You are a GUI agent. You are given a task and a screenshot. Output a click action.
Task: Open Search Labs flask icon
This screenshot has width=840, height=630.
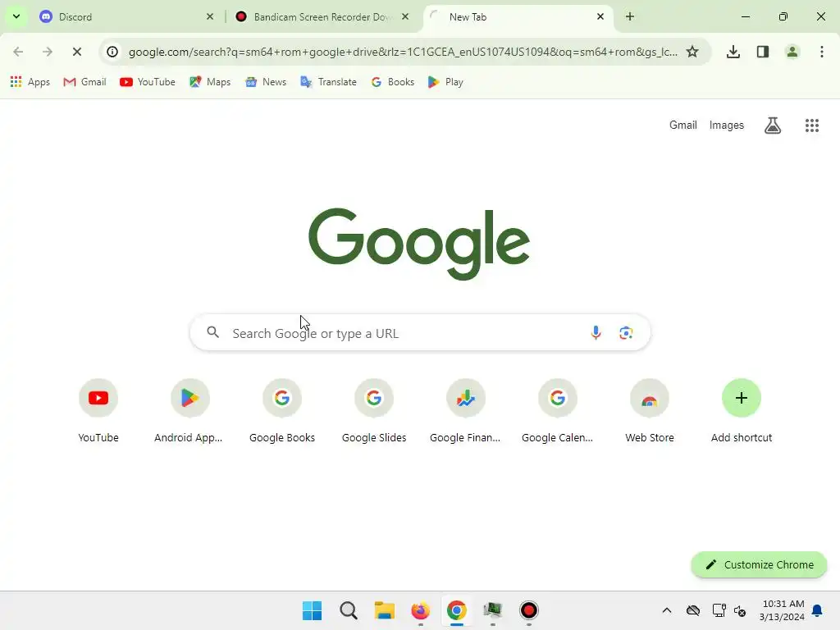(x=773, y=126)
